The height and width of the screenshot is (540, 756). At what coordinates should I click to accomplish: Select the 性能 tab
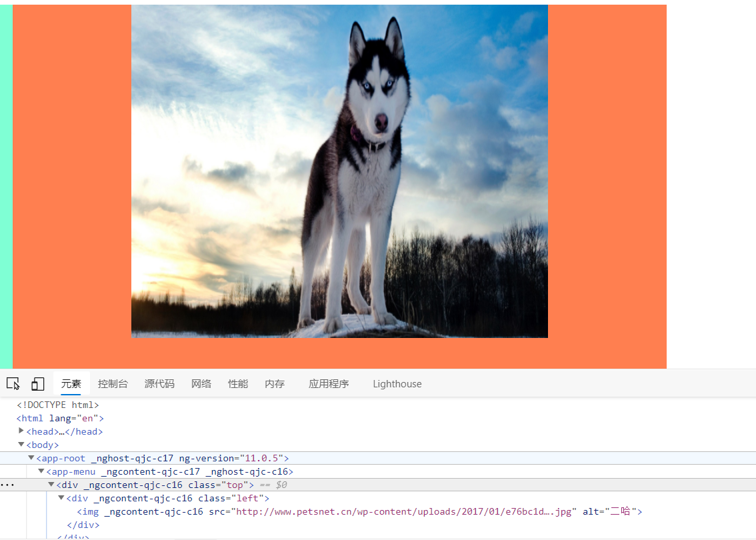[x=238, y=384]
